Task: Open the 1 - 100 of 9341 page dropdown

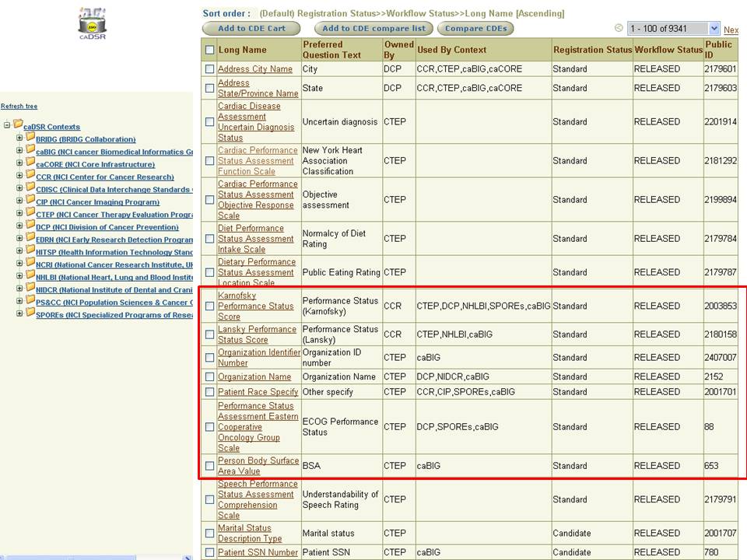Action: pyautogui.click(x=673, y=29)
